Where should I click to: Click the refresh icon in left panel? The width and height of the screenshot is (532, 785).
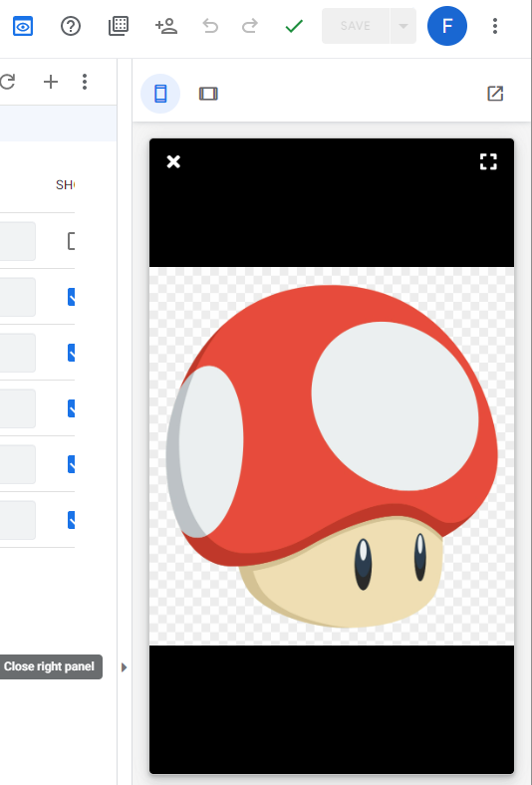tap(8, 82)
